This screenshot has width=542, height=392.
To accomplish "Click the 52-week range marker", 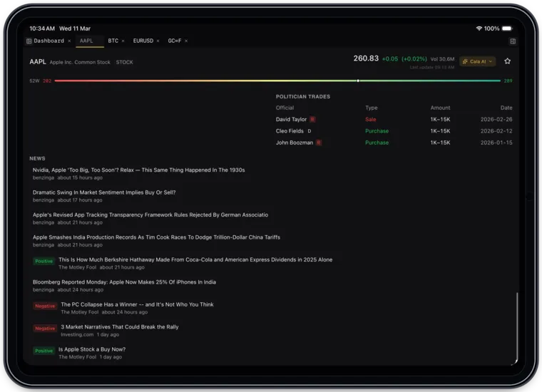I will [358, 81].
